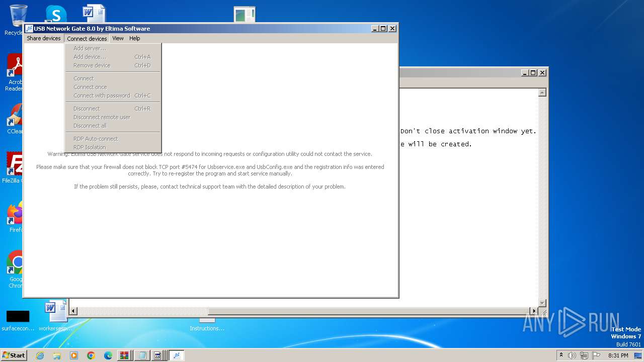This screenshot has width=644, height=362.
Task: Open network status tray icon
Action: pyautogui.click(x=584, y=355)
